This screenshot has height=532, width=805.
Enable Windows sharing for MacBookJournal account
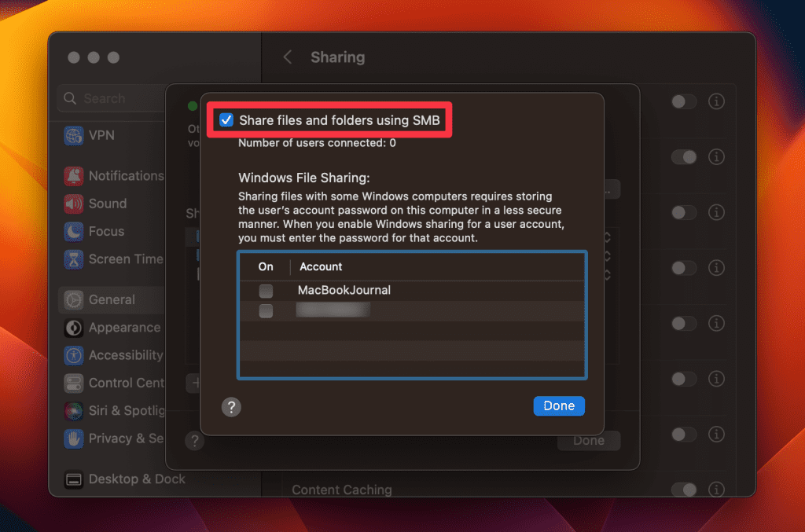pos(266,291)
